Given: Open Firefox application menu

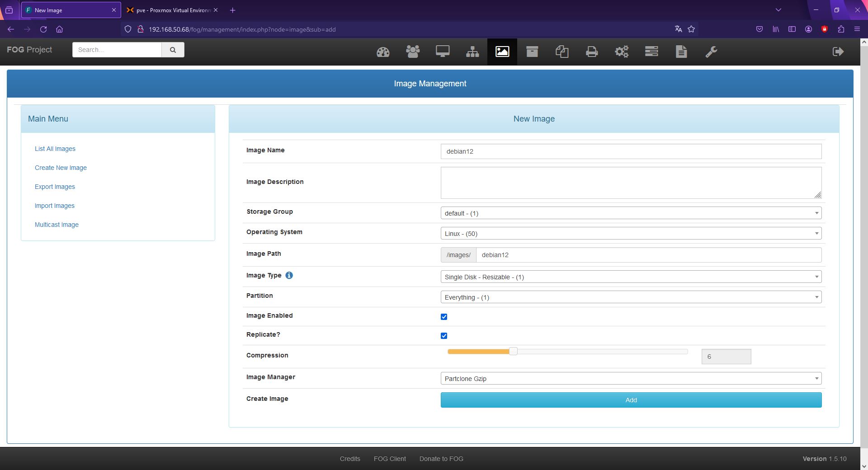Looking at the screenshot, I should point(857,29).
